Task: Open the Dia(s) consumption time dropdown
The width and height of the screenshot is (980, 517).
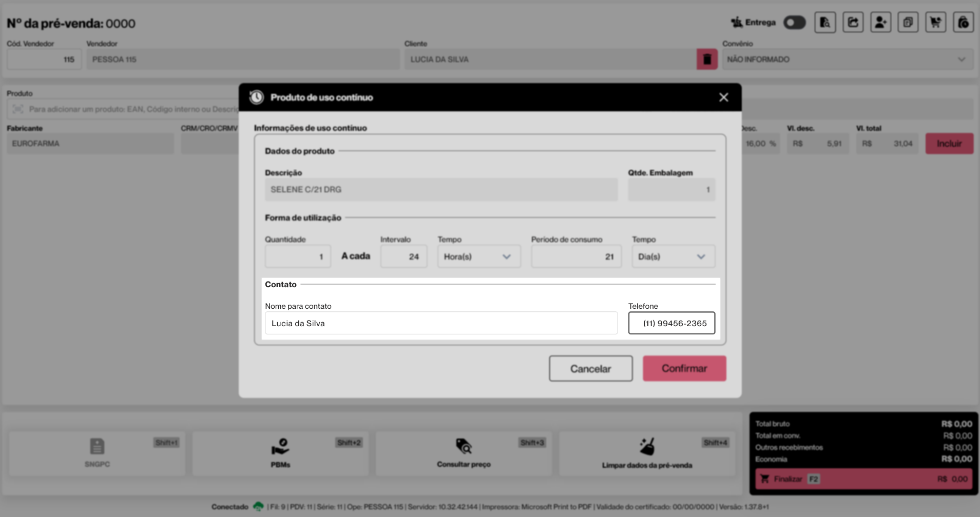Action: click(x=673, y=256)
